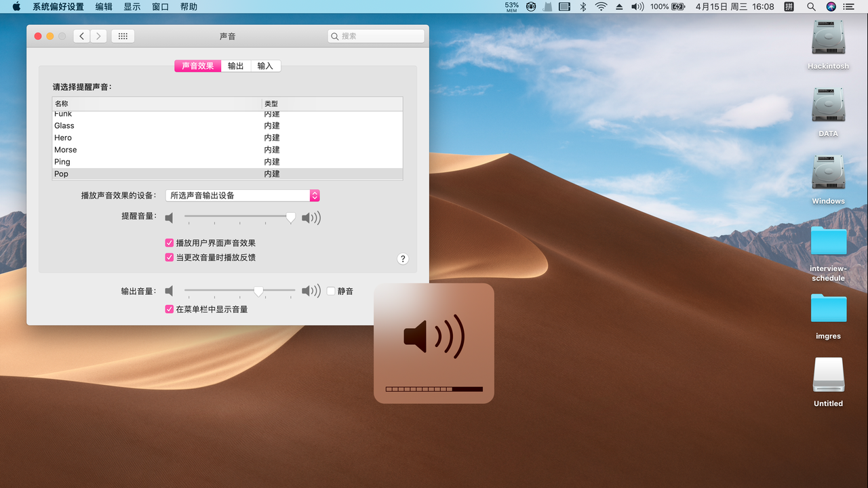The width and height of the screenshot is (868, 488).
Task: Open the 编辑 menu
Action: click(x=104, y=7)
